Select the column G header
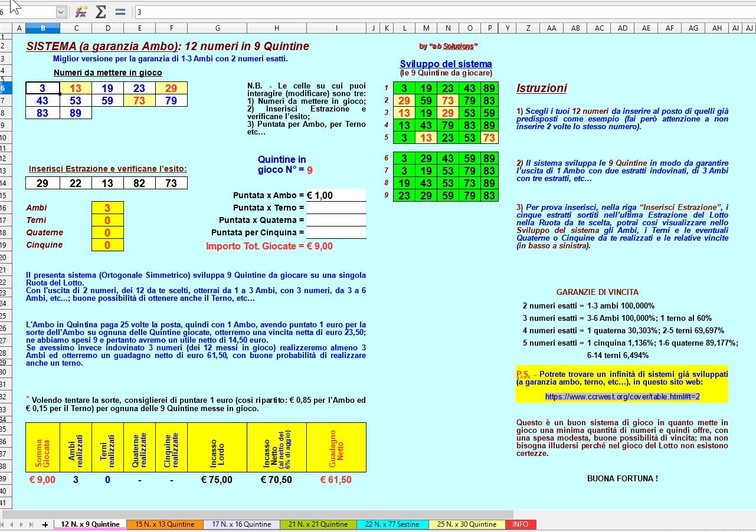756x532 pixels. click(x=218, y=28)
